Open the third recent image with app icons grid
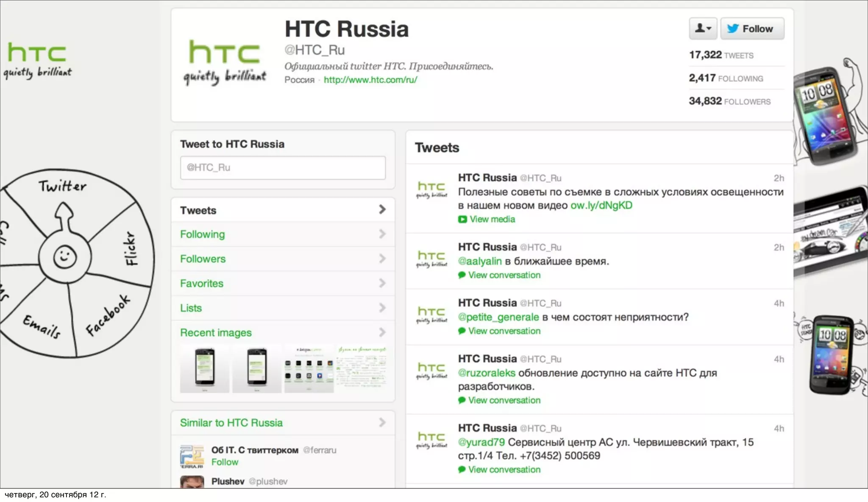 309,369
